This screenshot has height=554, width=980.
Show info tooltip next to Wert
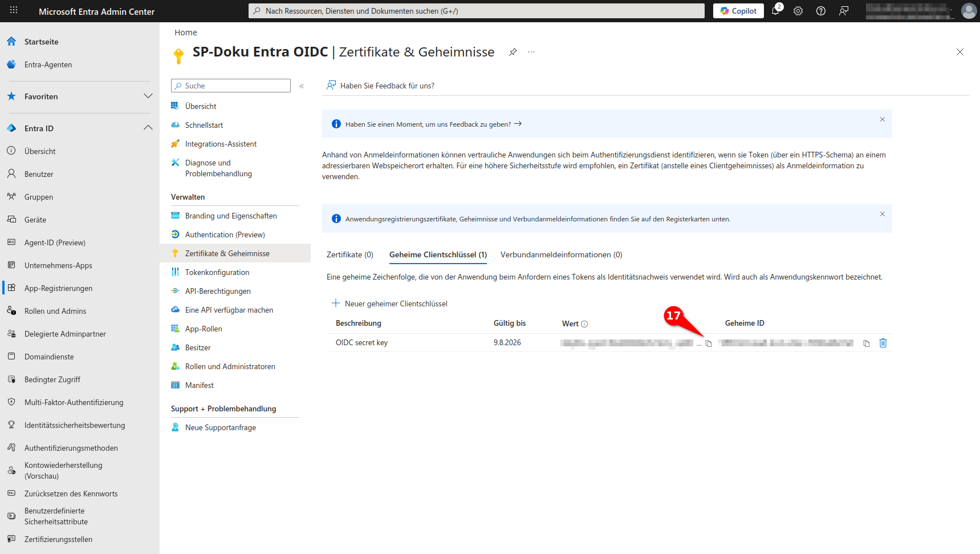[584, 324]
